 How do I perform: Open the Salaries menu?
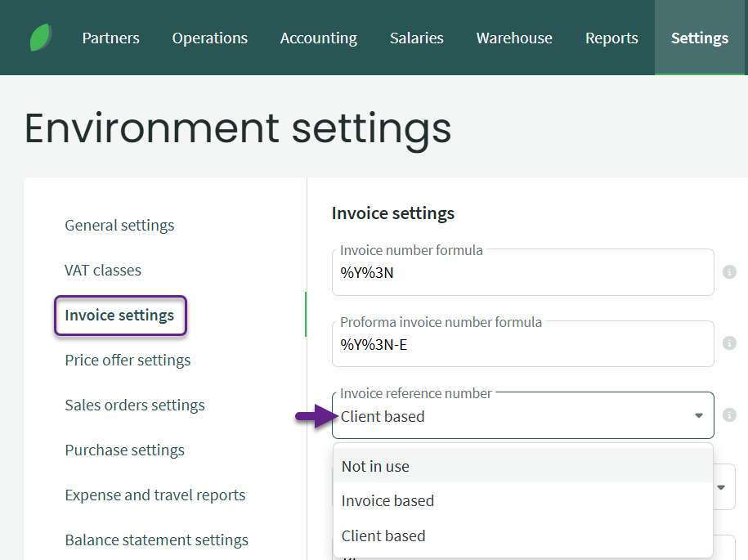click(416, 38)
